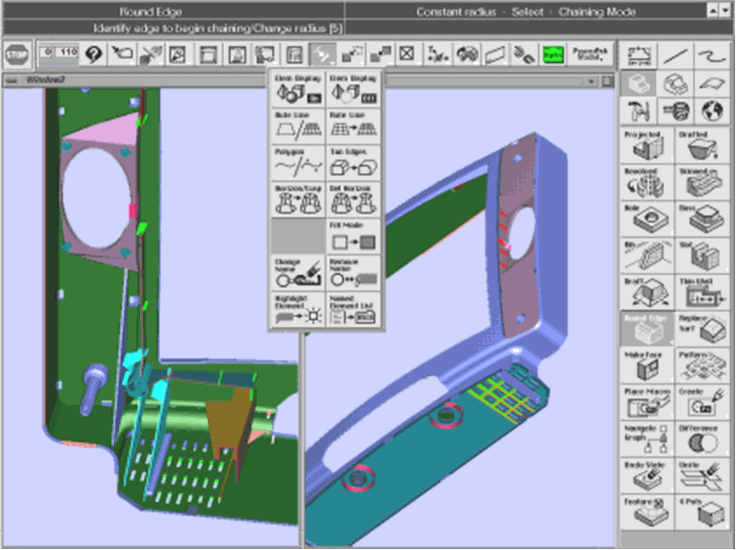This screenshot has width=736, height=550.
Task: Click the down arrow at top-right header
Action: (x=724, y=11)
